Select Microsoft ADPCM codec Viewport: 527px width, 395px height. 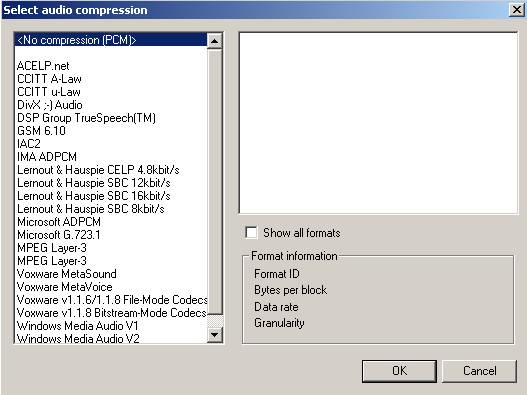pyautogui.click(x=111, y=222)
